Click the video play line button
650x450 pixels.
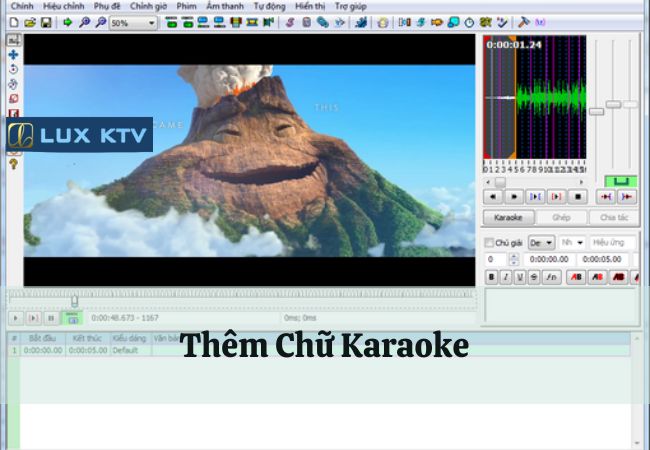(34, 318)
